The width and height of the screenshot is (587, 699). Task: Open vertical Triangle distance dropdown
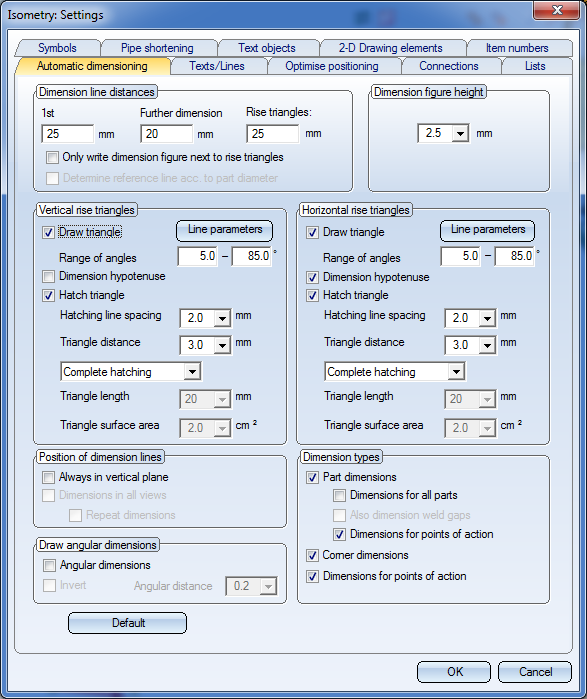point(222,345)
